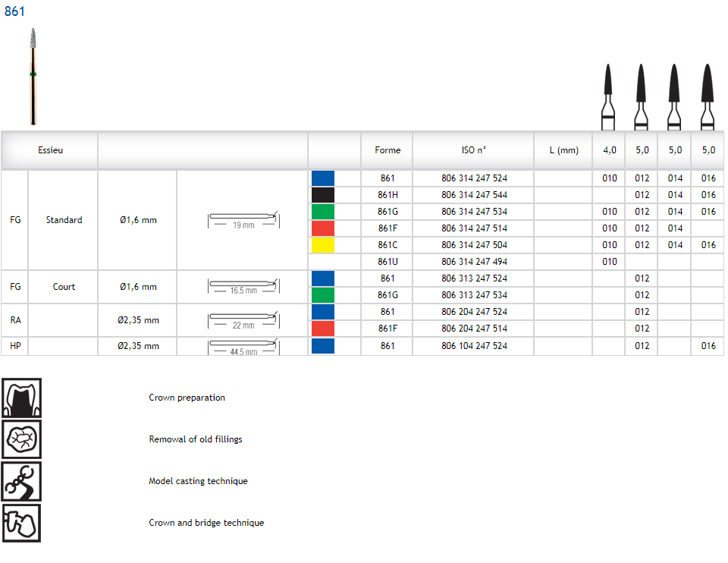Click ISO number 806 314 247 494
The height and width of the screenshot is (563, 728).
point(474,262)
